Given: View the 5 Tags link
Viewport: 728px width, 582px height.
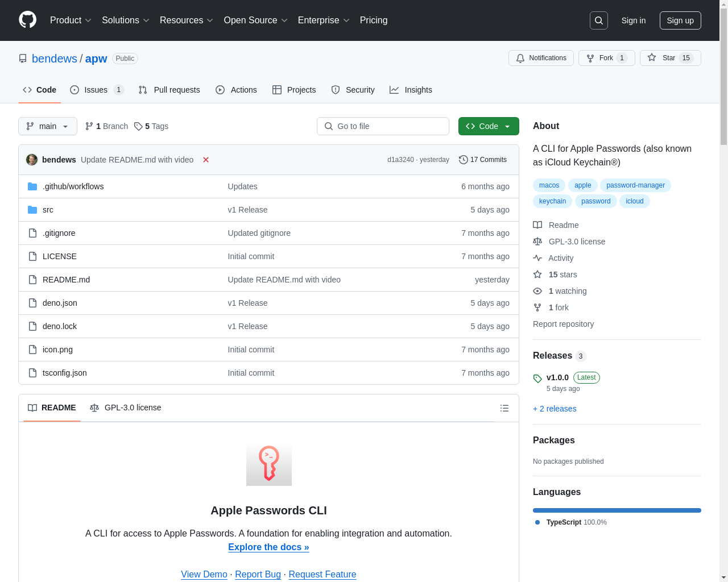Looking at the screenshot, I should (x=151, y=126).
